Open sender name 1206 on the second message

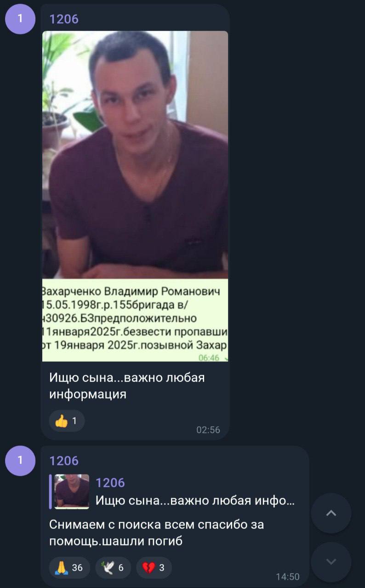coord(64,460)
